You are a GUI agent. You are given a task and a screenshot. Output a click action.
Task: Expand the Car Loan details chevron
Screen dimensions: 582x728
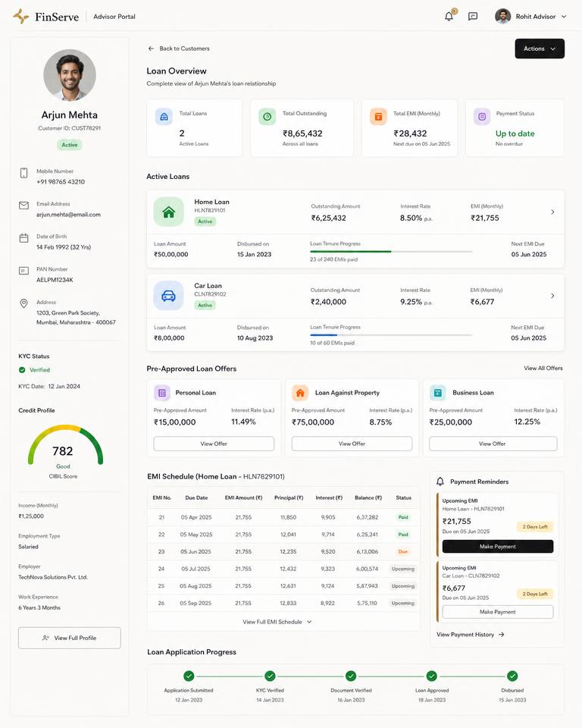click(x=552, y=296)
